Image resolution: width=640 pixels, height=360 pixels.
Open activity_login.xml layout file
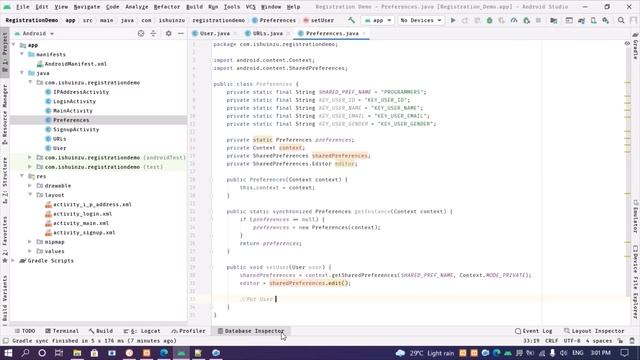(78, 214)
